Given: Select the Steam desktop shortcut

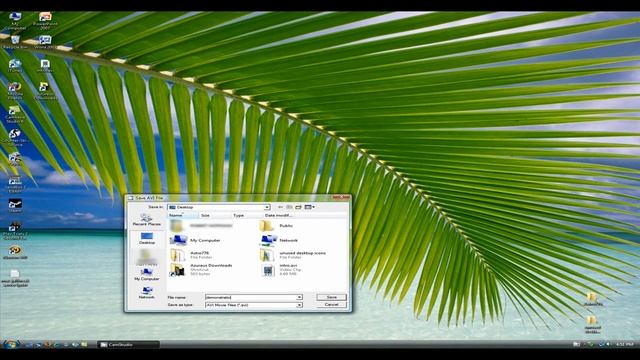Looking at the screenshot, I should 15,205.
